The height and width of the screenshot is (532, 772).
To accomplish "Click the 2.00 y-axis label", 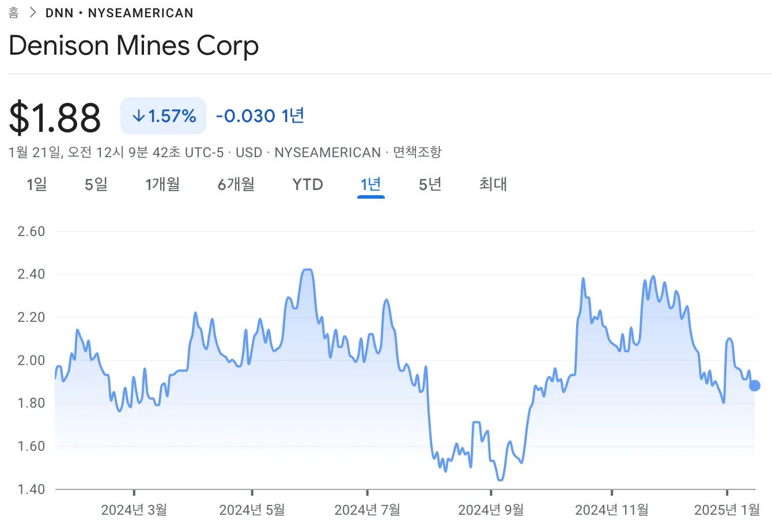I will 31,360.
